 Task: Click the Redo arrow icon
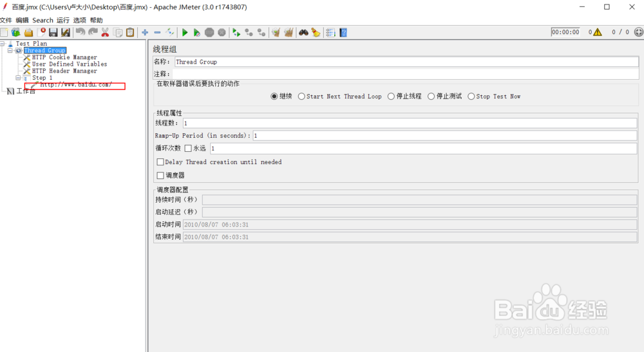coord(93,32)
